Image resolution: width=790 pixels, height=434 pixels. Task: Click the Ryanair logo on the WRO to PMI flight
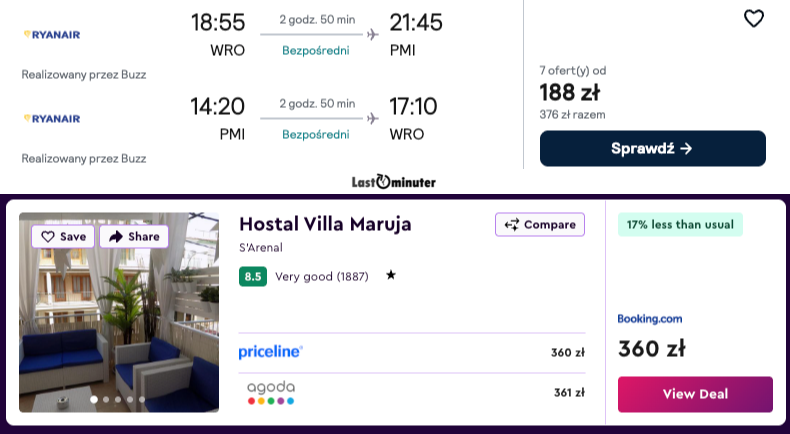(x=51, y=35)
